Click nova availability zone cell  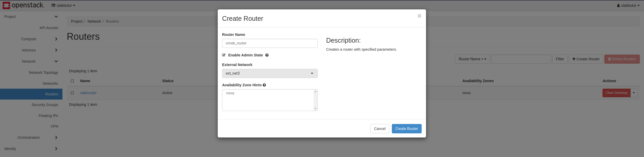click(x=466, y=93)
